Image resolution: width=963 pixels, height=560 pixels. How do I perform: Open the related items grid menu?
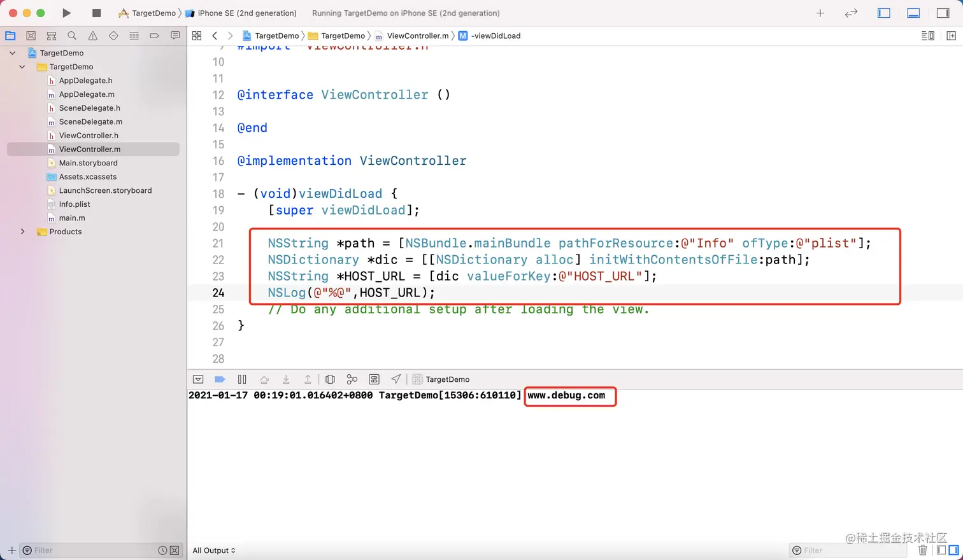tap(197, 36)
